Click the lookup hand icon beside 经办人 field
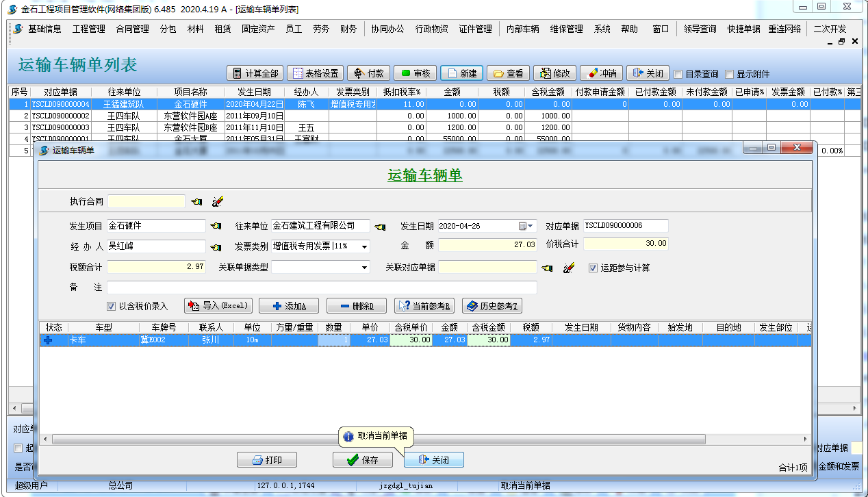This screenshot has width=868, height=497. tap(216, 246)
